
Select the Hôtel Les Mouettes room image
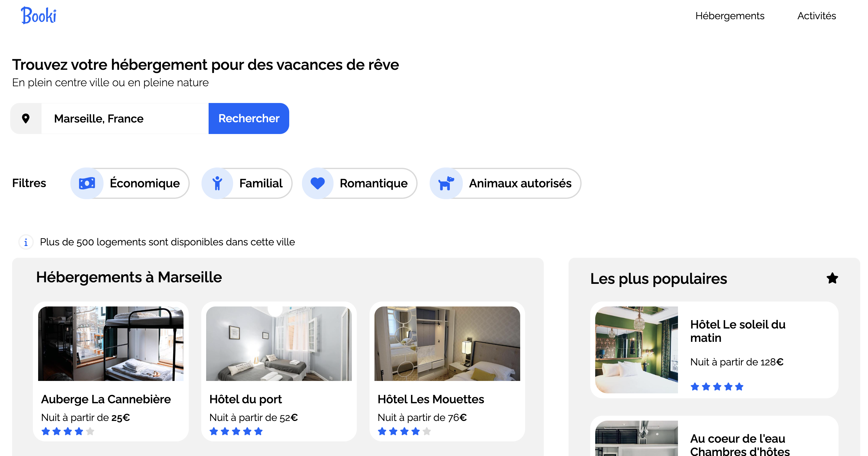coord(447,343)
